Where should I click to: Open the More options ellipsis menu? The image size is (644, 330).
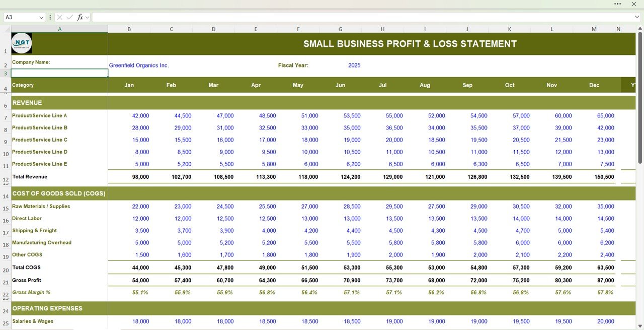617,4
